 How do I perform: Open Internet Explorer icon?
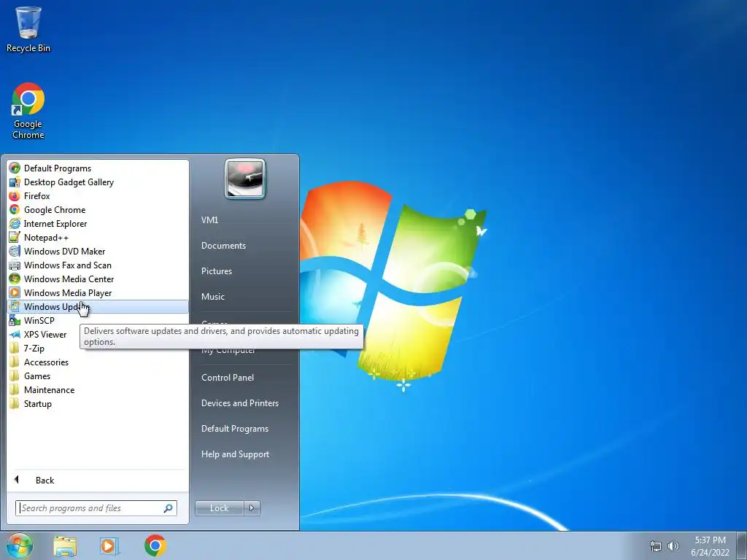tap(15, 223)
